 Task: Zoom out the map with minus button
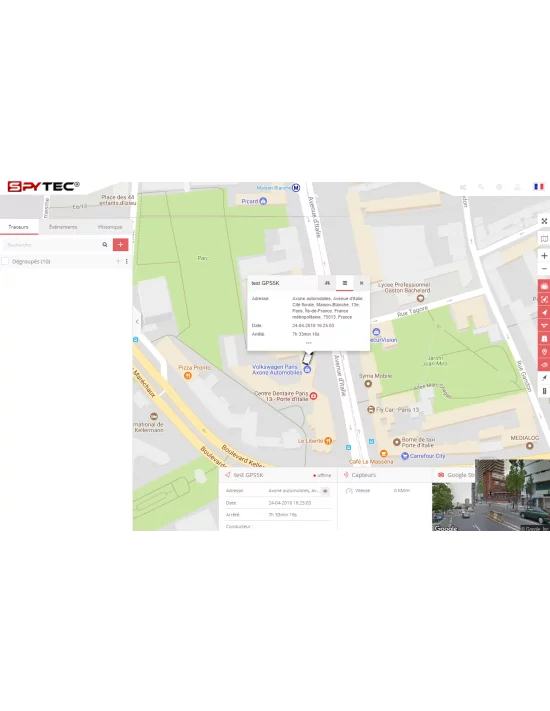544,268
